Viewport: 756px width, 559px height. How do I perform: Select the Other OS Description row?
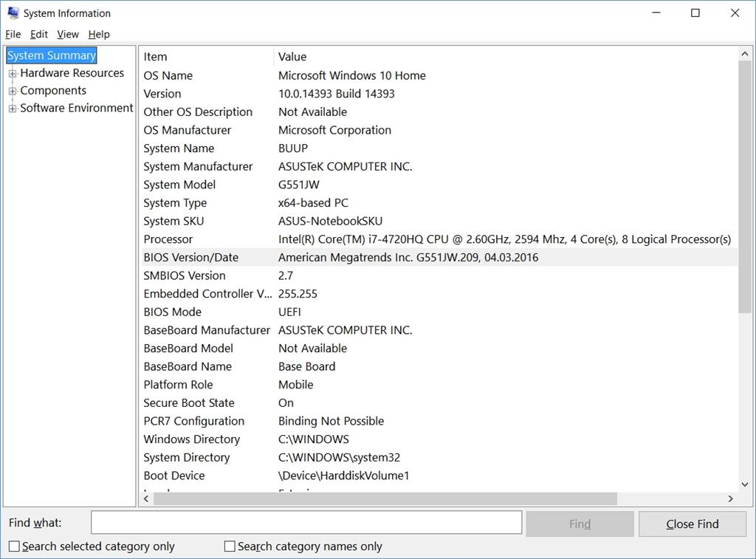coord(439,112)
